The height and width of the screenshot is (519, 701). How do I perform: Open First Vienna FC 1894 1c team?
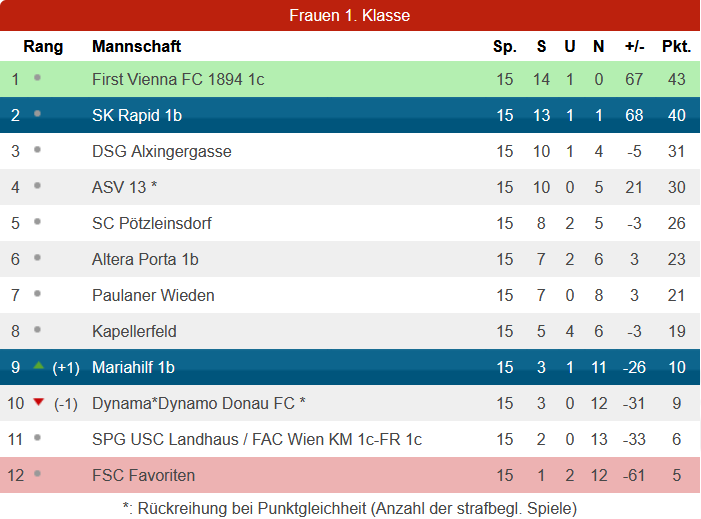(178, 80)
